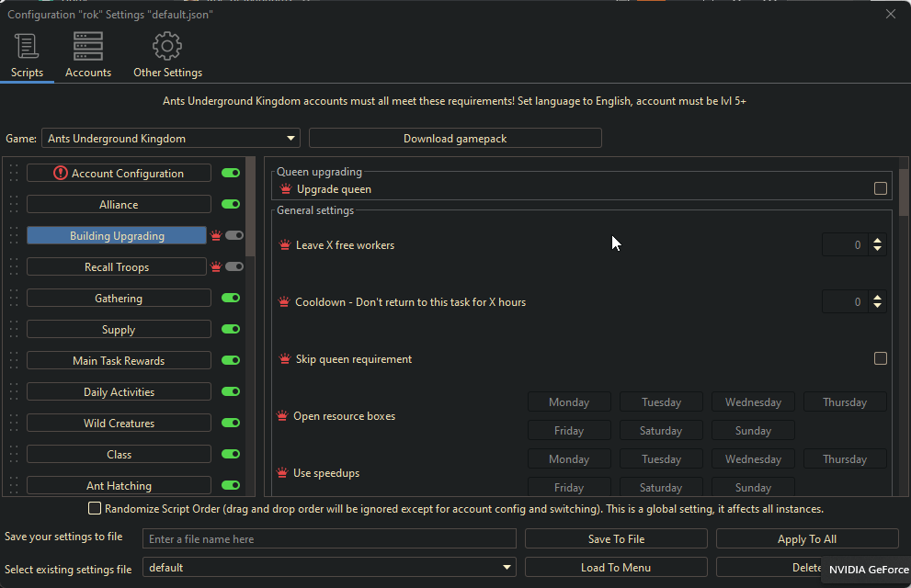Image resolution: width=911 pixels, height=588 pixels.
Task: Click crown icon beside Recall Troops
Action: (216, 267)
